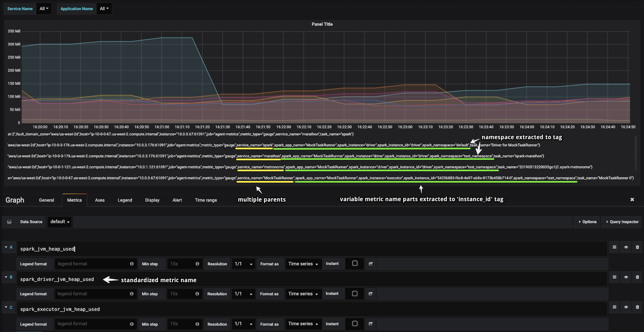Focus the Legend format input of query A
644x332 pixels.
pos(95,264)
